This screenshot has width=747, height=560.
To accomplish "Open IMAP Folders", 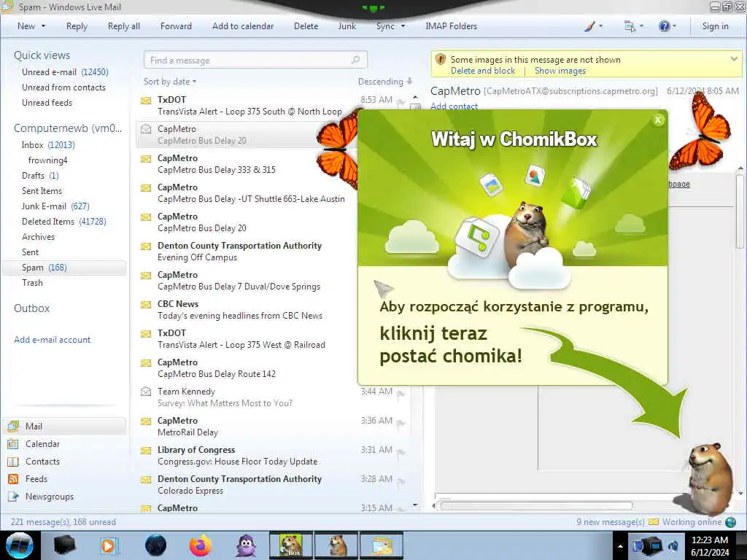I will [x=451, y=26].
